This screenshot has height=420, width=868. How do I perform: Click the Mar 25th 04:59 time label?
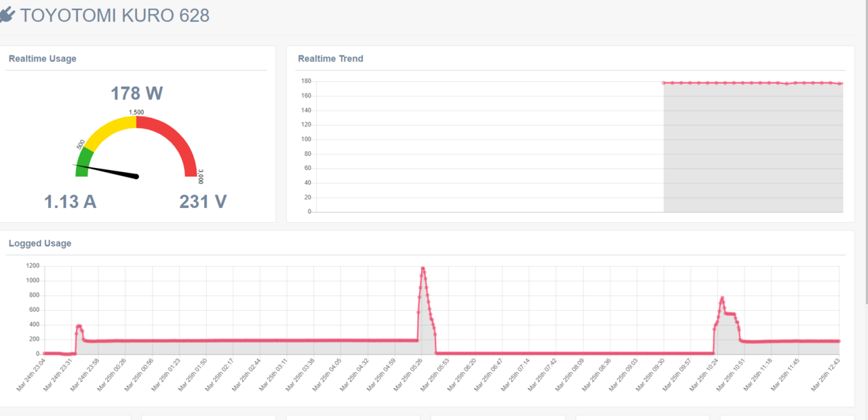point(381,374)
